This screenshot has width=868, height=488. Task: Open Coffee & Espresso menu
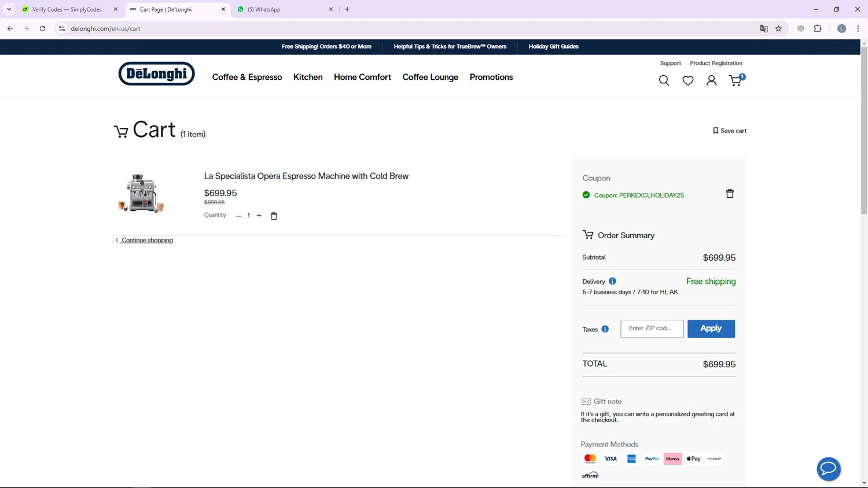point(247,77)
